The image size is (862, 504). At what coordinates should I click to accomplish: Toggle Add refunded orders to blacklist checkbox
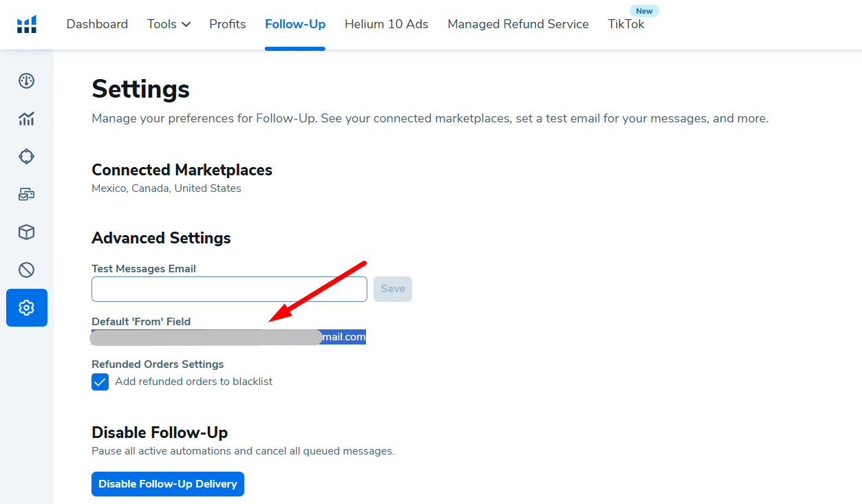pos(100,382)
